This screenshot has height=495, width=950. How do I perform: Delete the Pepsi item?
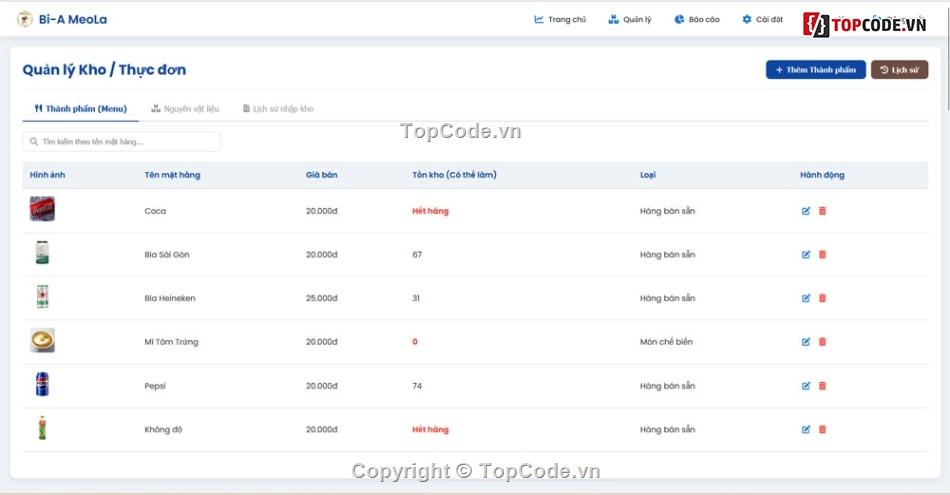(x=822, y=386)
